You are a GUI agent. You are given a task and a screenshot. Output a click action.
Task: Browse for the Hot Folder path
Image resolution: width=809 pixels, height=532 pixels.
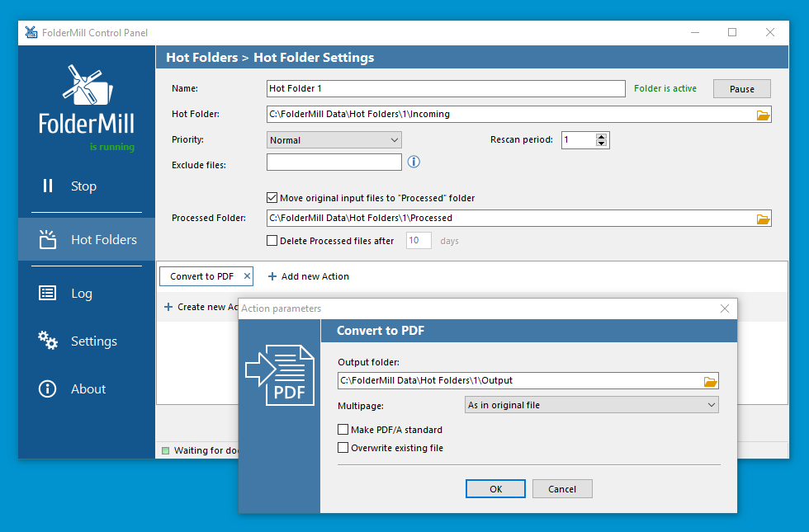(x=763, y=115)
